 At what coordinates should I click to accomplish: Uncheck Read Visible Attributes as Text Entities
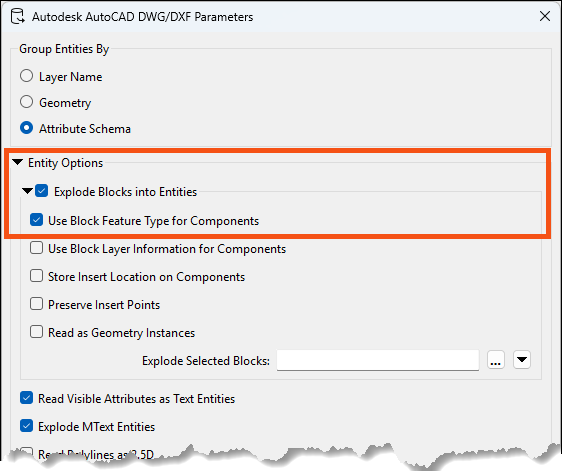27,398
